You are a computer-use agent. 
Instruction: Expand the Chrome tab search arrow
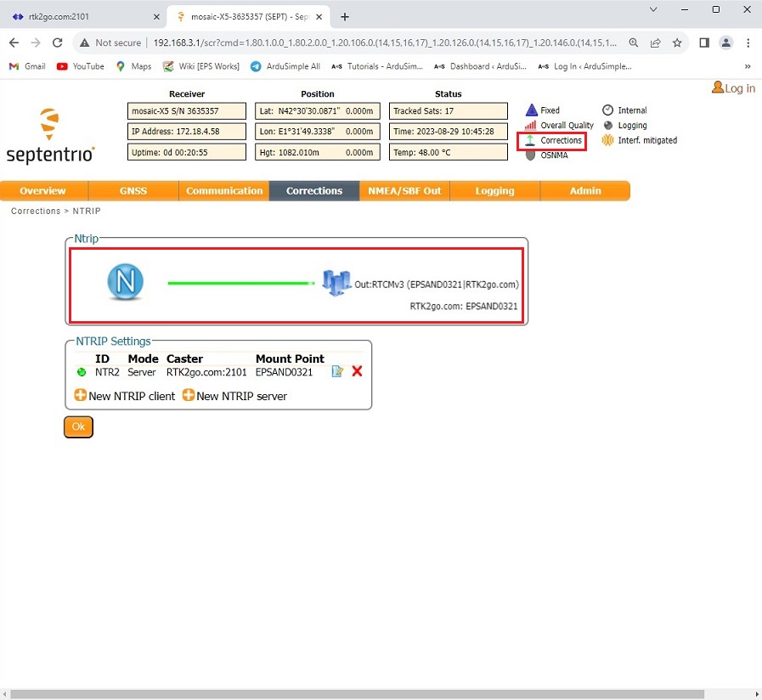click(x=653, y=9)
